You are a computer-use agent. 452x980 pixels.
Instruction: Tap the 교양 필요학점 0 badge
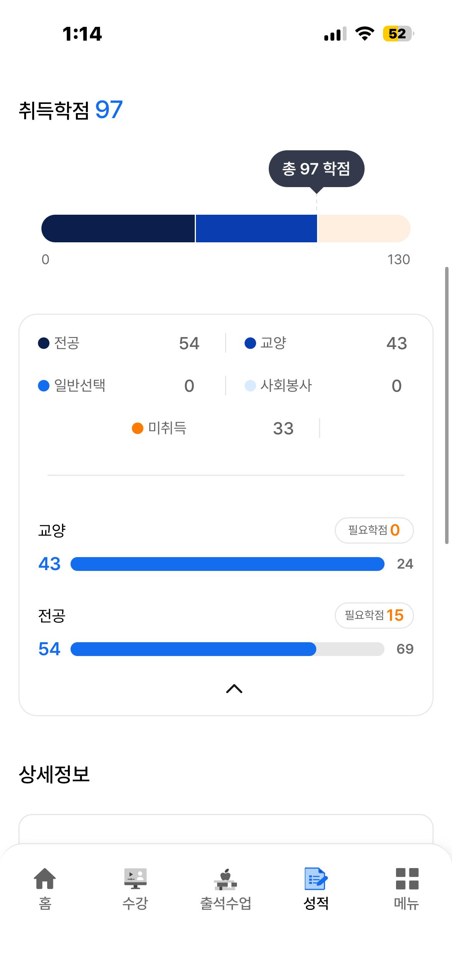point(374,530)
